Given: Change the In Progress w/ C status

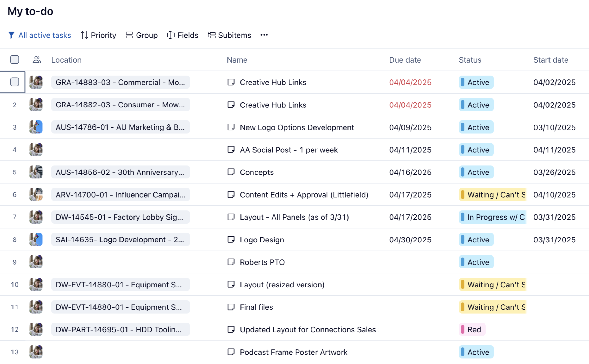Looking at the screenshot, I should coord(492,217).
